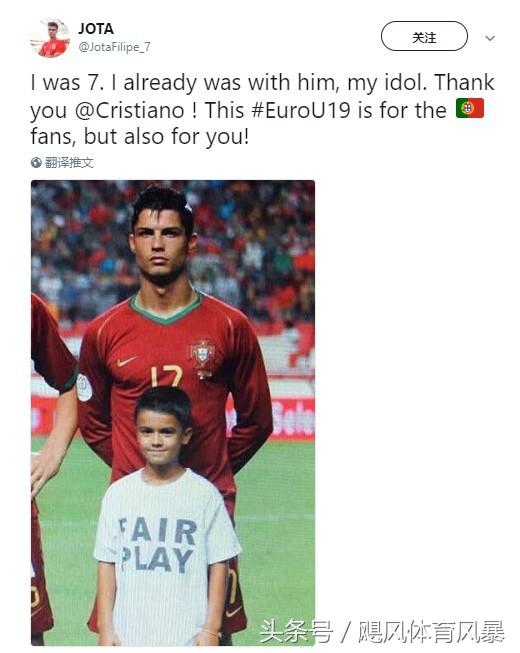Open the @JotaFilipe_7 handle link
The height and width of the screenshot is (653, 520).
tap(114, 47)
